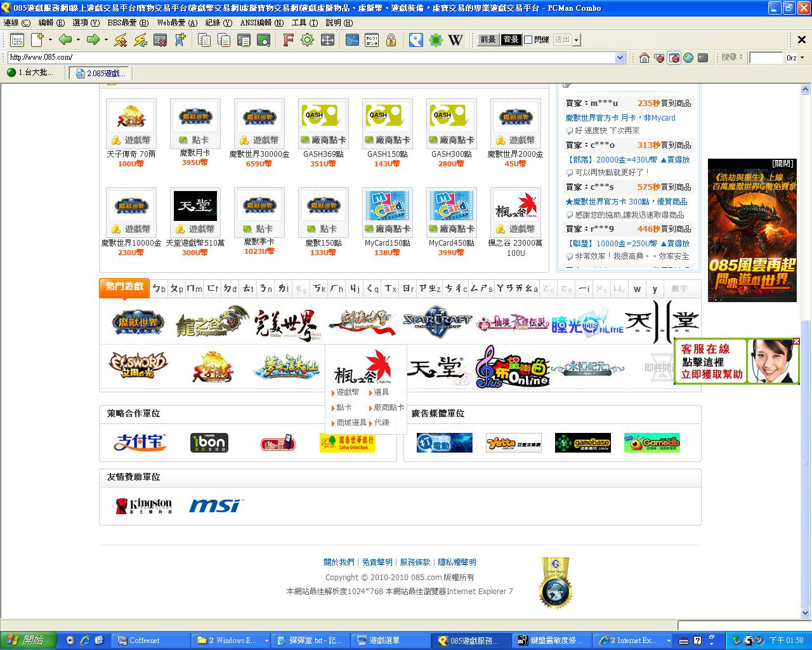Open the 編輯 menu
Screen dimensions: 812x650
(x=51, y=22)
